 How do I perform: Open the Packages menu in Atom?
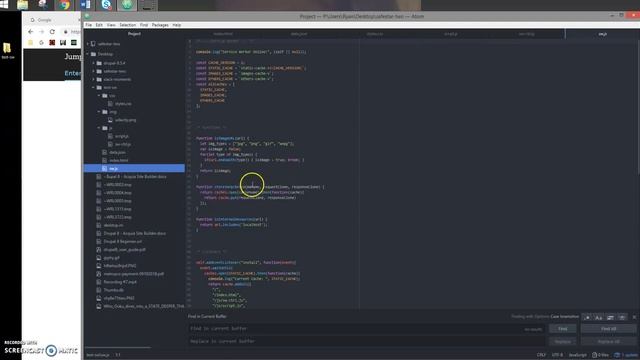pyautogui.click(x=160, y=25)
